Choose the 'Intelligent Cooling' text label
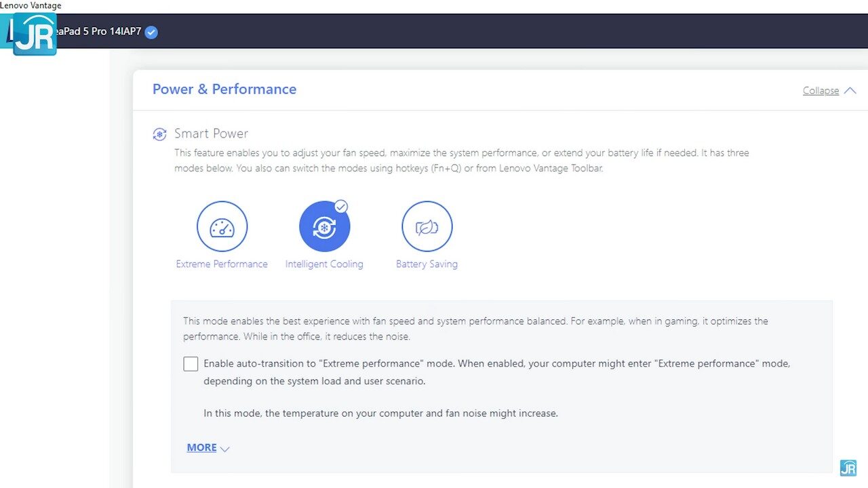The height and width of the screenshot is (488, 868). pos(324,264)
